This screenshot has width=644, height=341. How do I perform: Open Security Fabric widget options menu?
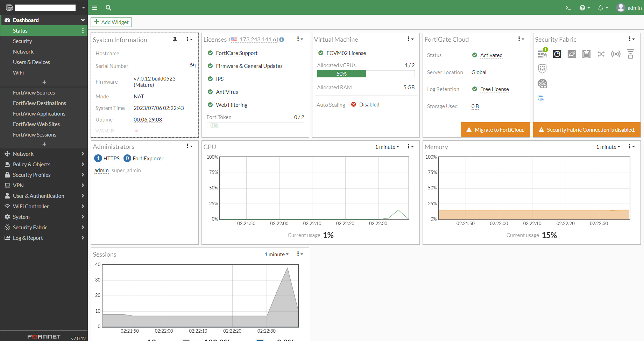click(x=631, y=39)
